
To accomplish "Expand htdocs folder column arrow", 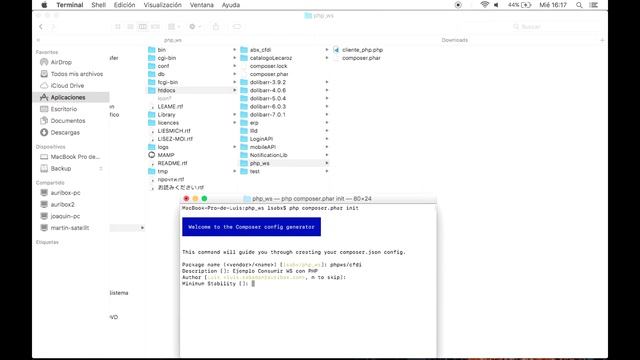I will pyautogui.click(x=234, y=90).
